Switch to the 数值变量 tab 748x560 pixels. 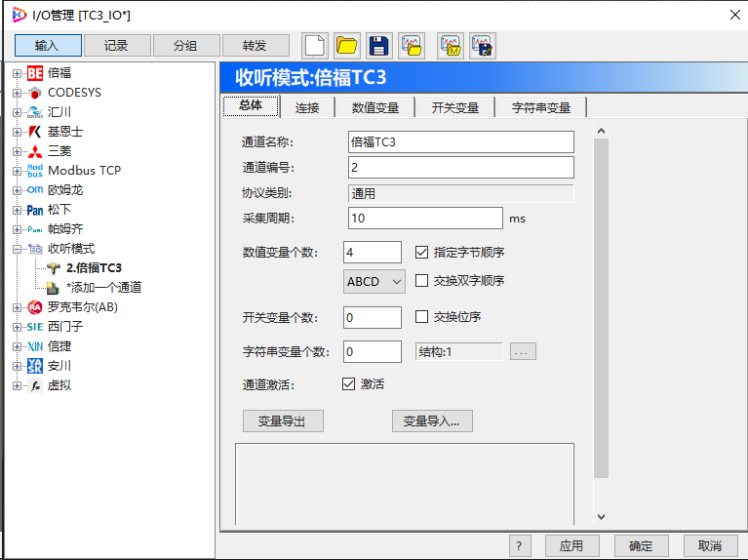[x=375, y=107]
